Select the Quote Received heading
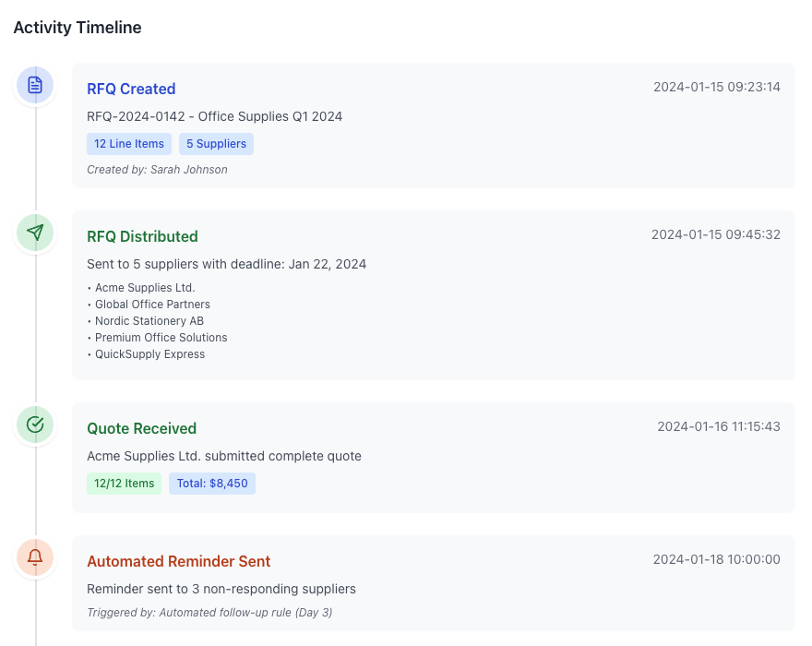The width and height of the screenshot is (812, 646). [141, 429]
